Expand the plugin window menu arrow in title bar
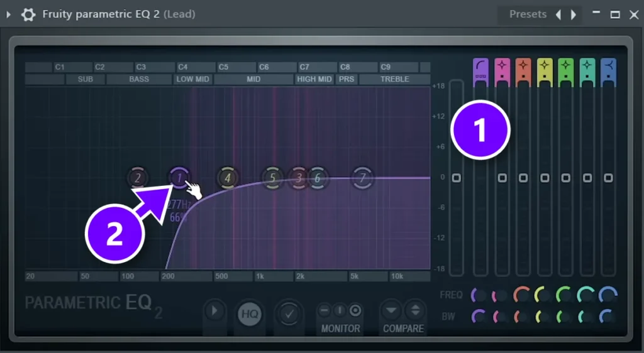 pos(8,14)
